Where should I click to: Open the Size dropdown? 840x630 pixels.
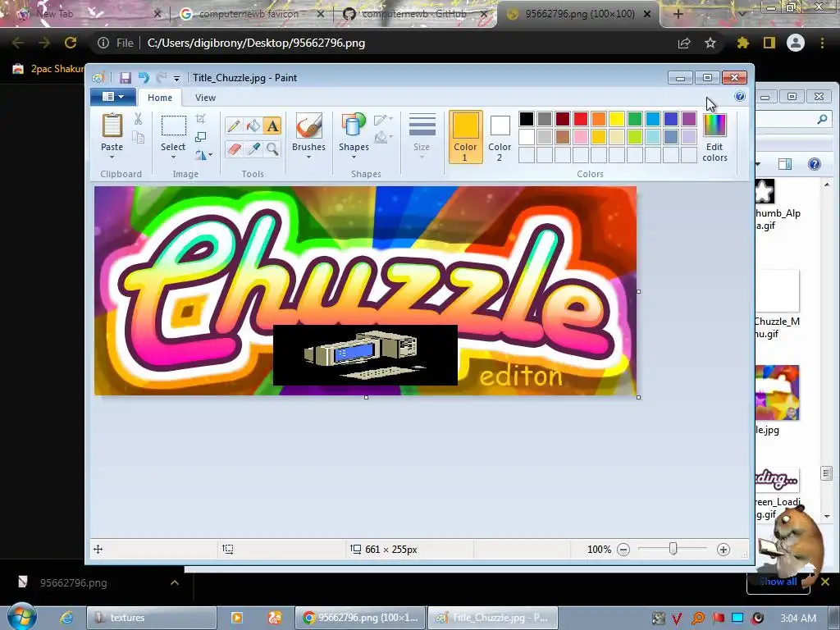422,136
